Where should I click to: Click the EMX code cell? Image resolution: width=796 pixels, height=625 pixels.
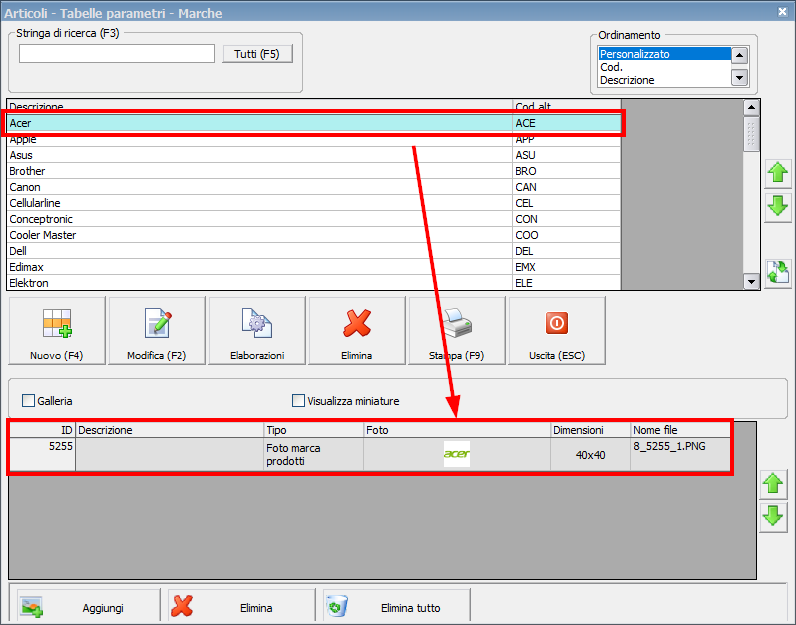pyautogui.click(x=567, y=267)
